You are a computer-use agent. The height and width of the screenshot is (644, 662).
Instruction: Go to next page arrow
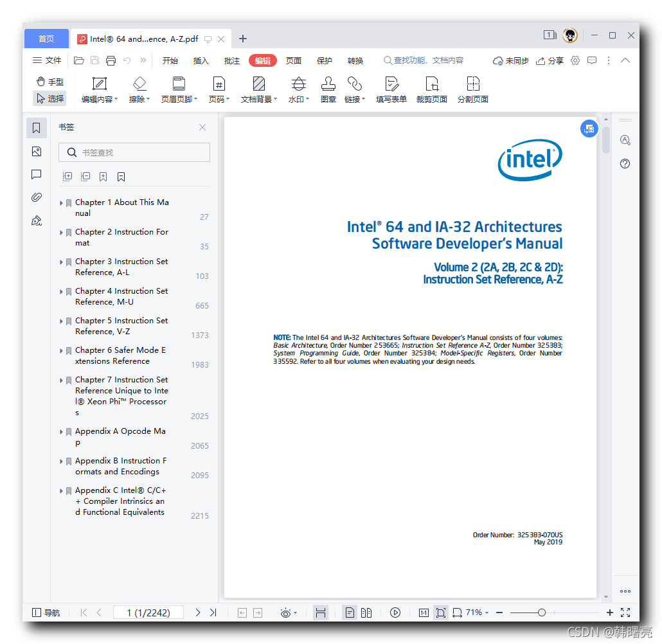tap(197, 613)
